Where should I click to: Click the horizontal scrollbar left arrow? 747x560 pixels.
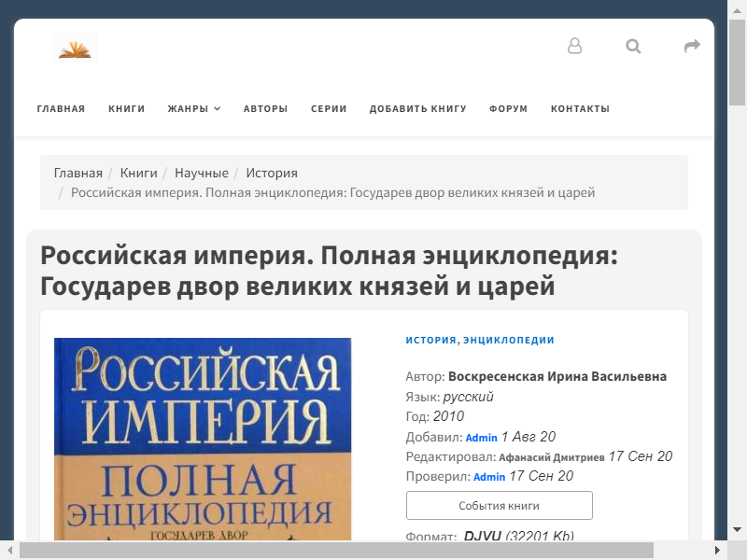pos(9,551)
